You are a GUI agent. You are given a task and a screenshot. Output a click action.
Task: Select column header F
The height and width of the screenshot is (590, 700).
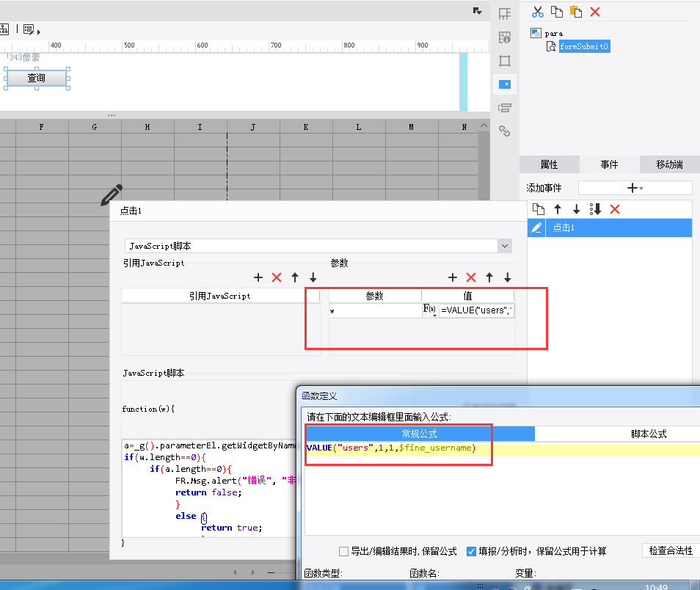pos(42,127)
